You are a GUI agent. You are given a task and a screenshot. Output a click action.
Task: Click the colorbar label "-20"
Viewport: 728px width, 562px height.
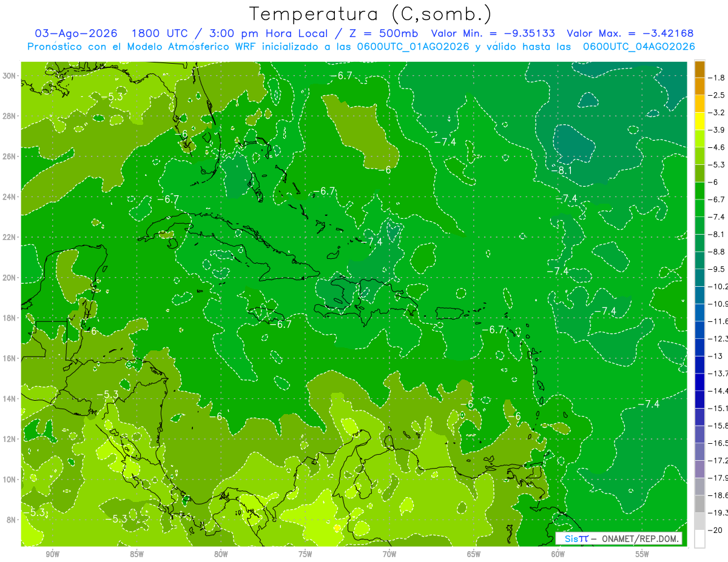coord(715,530)
